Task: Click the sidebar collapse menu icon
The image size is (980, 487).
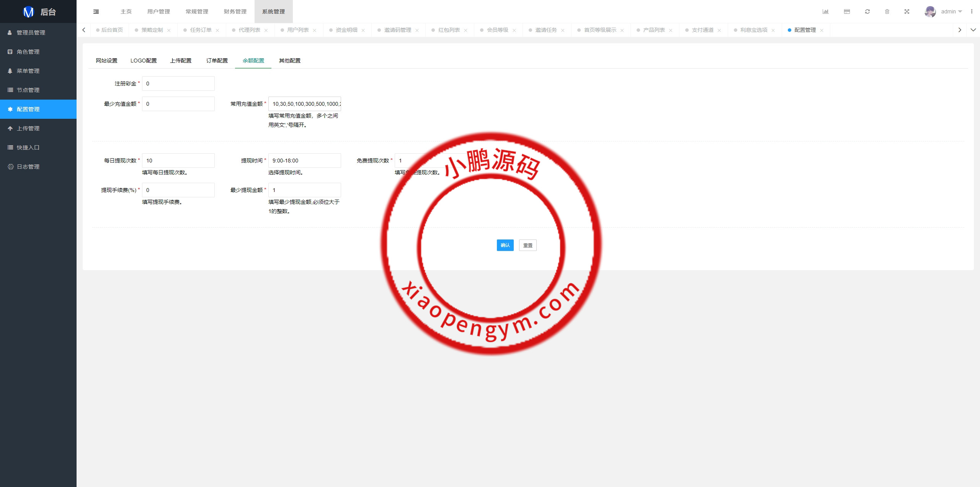Action: [96, 11]
